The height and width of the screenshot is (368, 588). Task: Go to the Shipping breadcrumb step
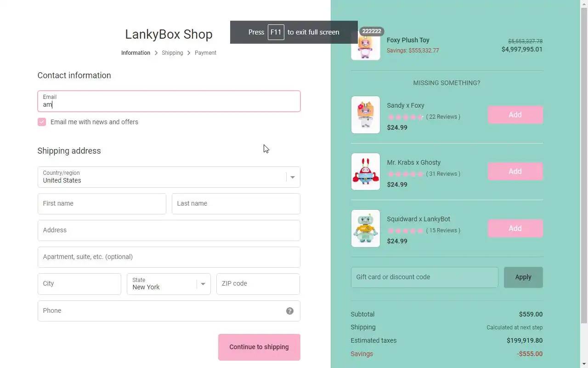click(x=172, y=53)
